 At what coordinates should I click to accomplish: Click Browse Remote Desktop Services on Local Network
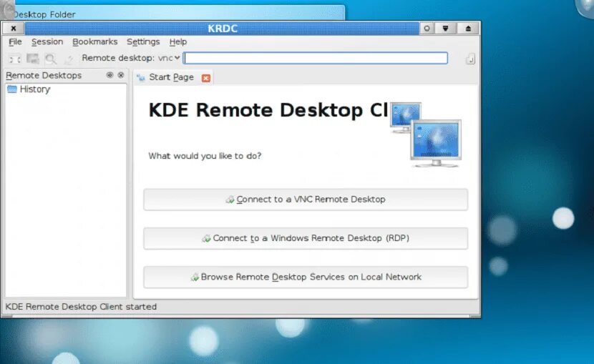click(306, 277)
